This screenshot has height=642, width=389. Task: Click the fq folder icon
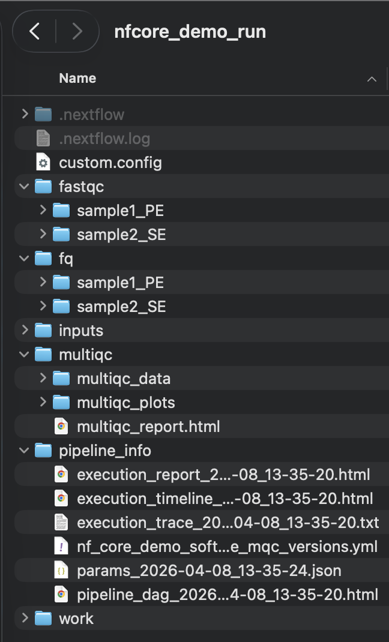pos(43,258)
